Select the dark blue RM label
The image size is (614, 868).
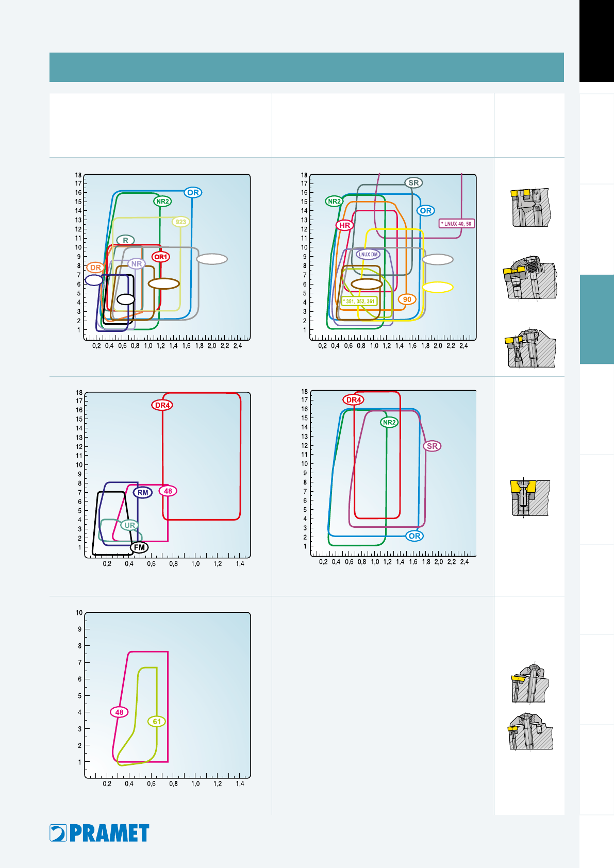pyautogui.click(x=143, y=492)
